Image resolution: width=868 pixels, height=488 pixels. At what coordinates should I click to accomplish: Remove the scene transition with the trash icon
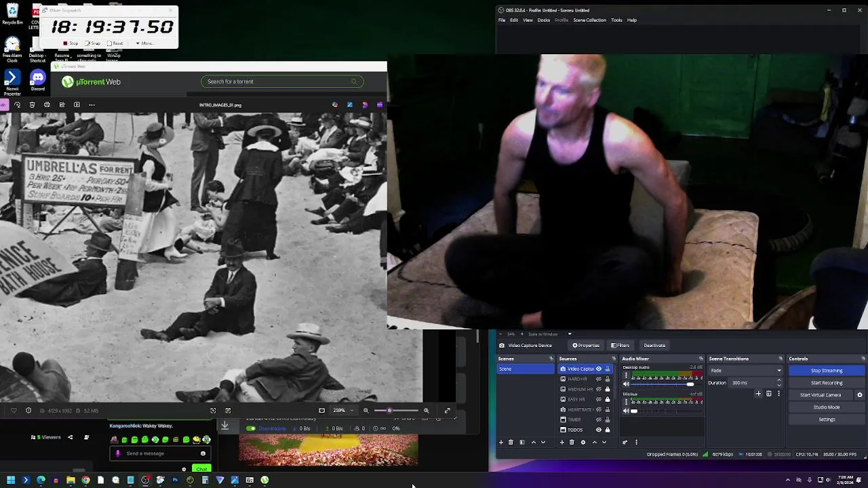pos(768,393)
